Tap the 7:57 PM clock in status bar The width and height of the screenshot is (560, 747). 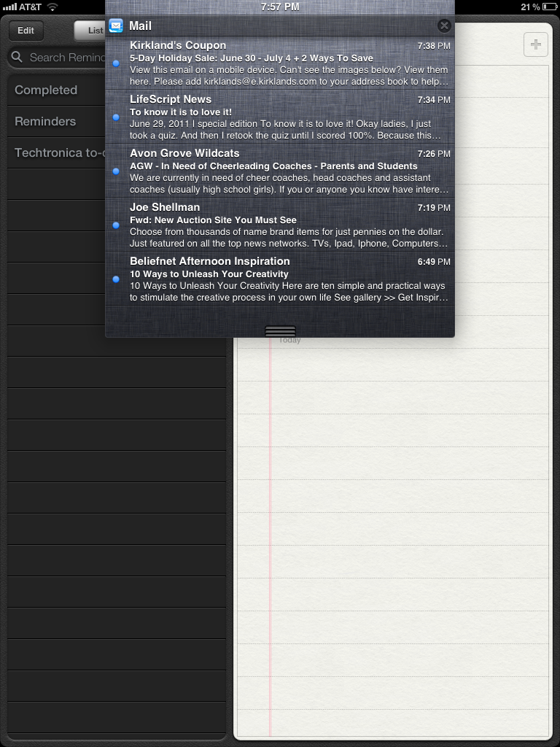280,7
